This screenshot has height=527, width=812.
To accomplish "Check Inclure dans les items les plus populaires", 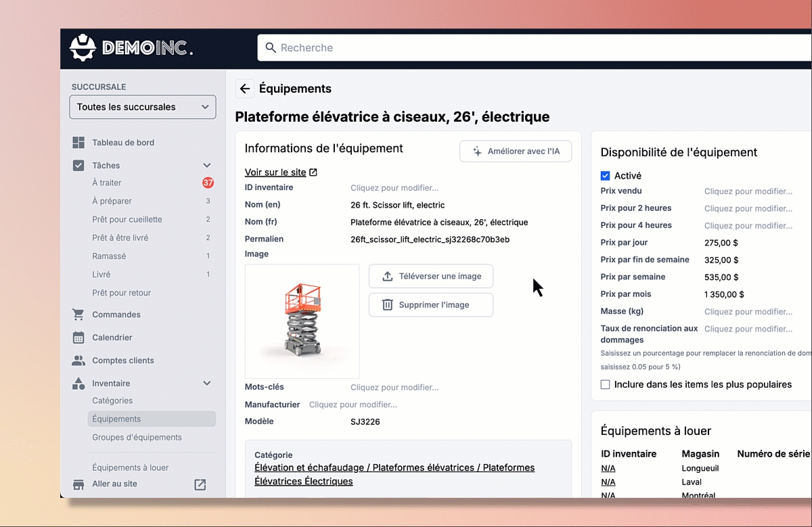I will [x=605, y=384].
